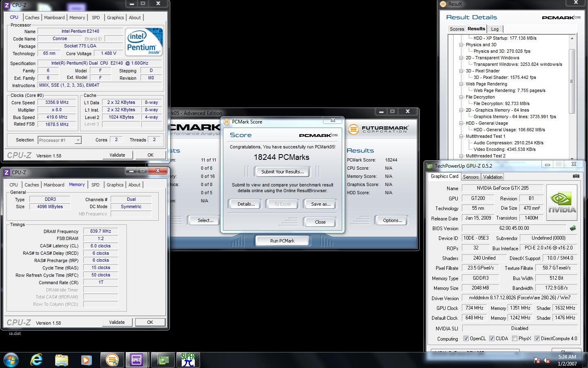
Task: Collapse the 2D - Graphics Memory node
Action: click(461, 110)
